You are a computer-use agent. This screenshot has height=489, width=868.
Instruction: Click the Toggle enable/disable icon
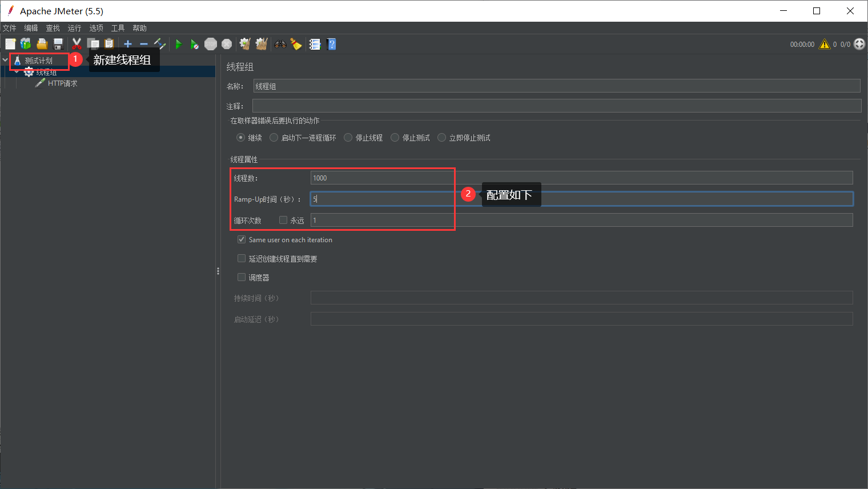[159, 44]
